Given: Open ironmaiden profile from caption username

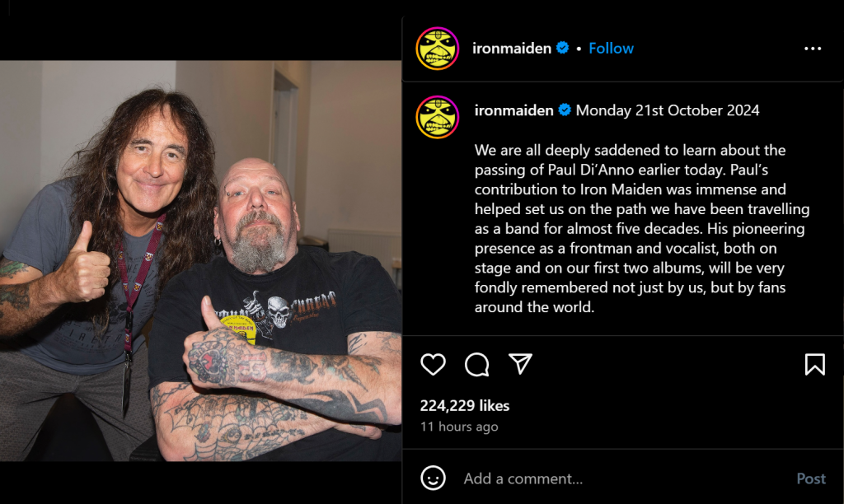Looking at the screenshot, I should [x=513, y=110].
